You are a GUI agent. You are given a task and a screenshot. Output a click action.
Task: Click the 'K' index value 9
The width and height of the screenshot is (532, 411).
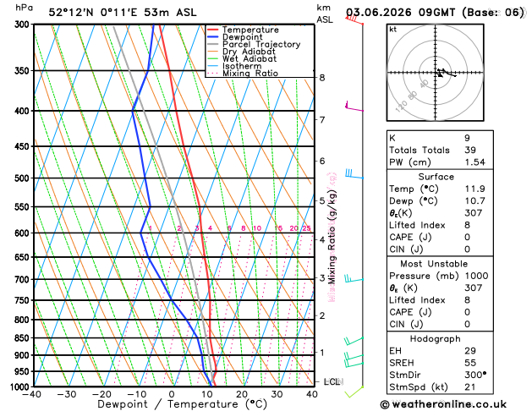467,138
